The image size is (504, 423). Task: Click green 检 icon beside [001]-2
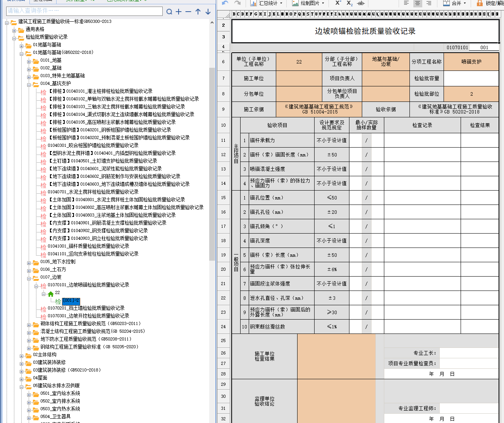pyautogui.click(x=58, y=301)
